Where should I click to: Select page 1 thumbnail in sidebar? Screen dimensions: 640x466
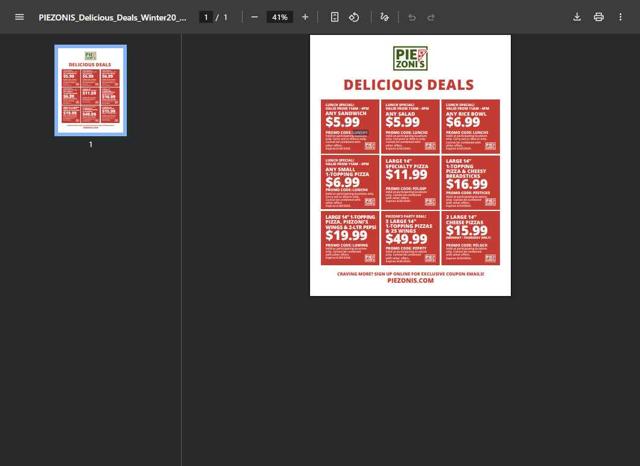[91, 90]
